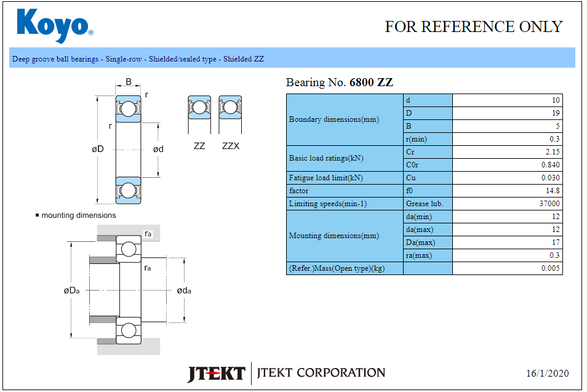Viewport: 587px width, 392px height.
Task: Click the Basic load ratings(kN) cell
Action: click(x=326, y=158)
